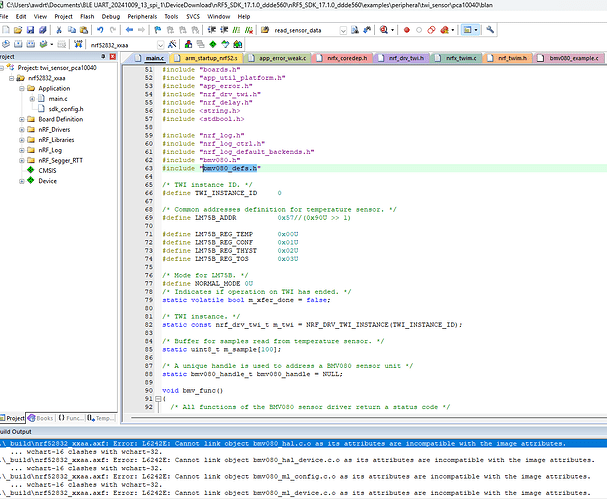Build the target

[x=18, y=44]
